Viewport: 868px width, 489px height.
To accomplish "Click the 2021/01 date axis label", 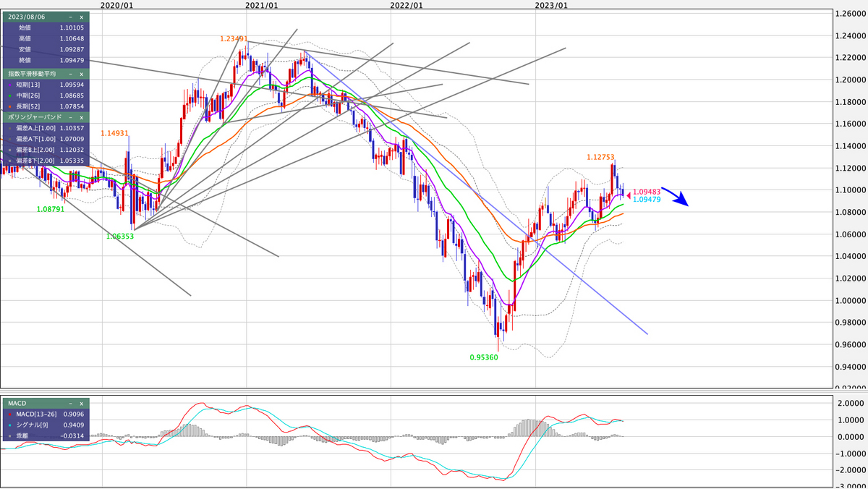I will 262,5.
